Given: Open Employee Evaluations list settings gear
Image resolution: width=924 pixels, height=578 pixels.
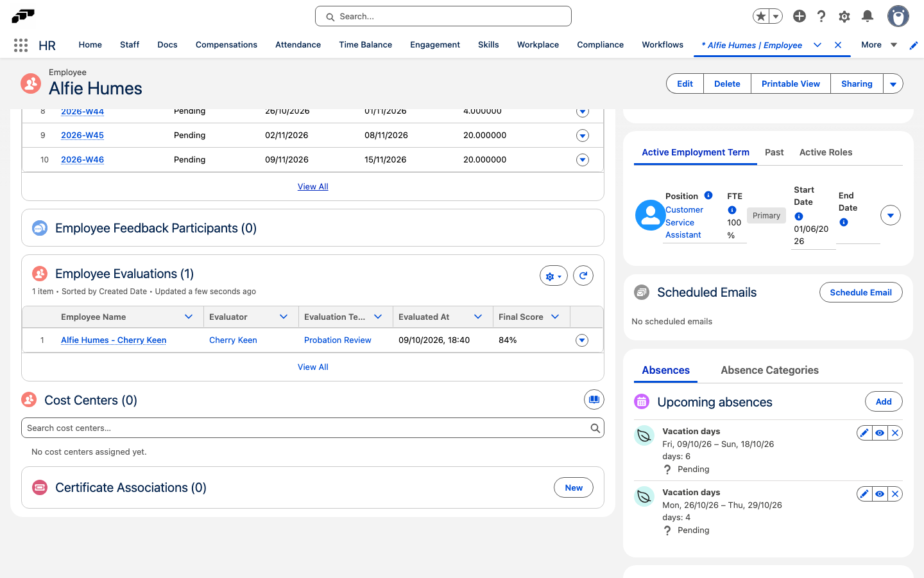Looking at the screenshot, I should [553, 276].
